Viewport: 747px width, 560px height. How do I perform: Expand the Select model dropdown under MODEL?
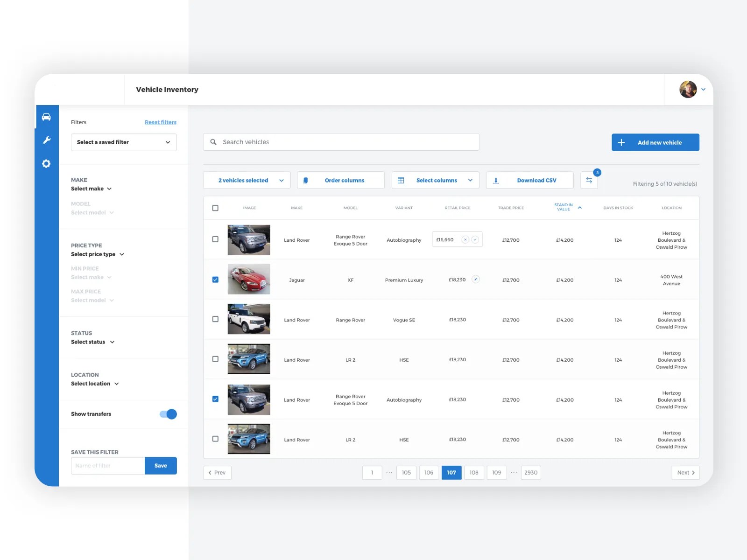tap(92, 212)
